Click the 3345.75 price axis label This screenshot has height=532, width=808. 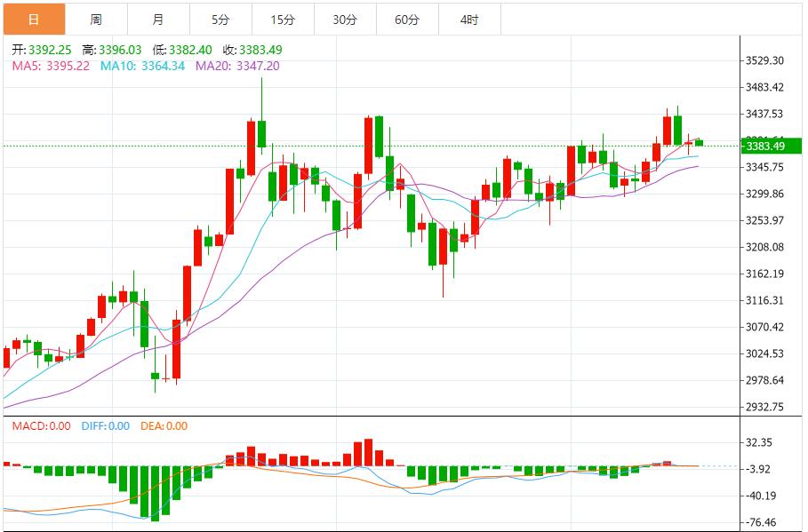point(764,167)
